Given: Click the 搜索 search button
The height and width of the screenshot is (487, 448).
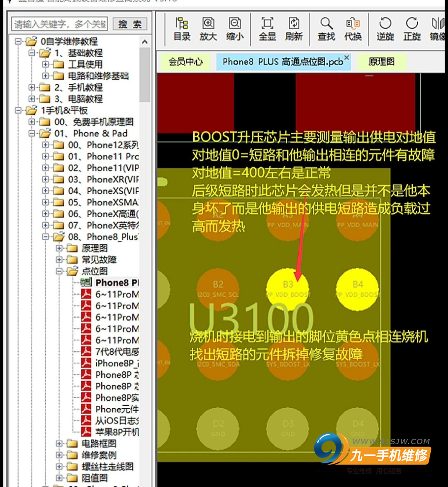Looking at the screenshot, I should tap(130, 24).
